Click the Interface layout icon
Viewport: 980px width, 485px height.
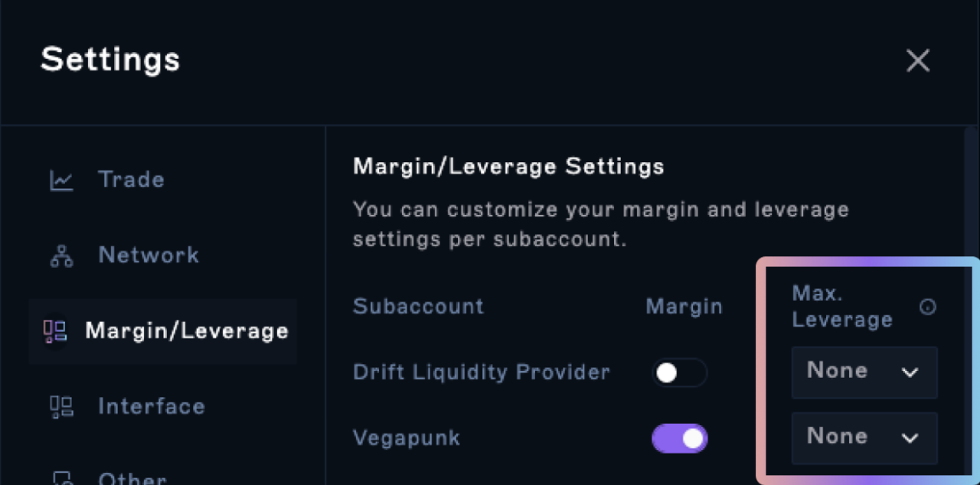tap(61, 406)
